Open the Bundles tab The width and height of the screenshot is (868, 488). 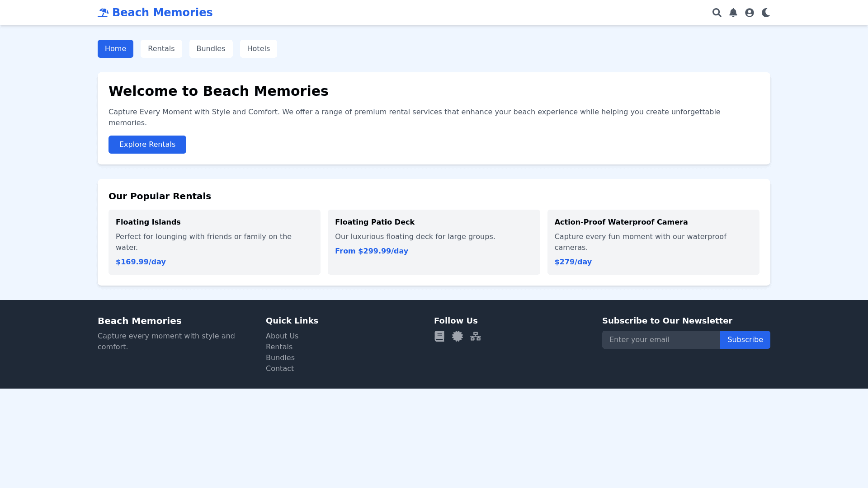[211, 49]
